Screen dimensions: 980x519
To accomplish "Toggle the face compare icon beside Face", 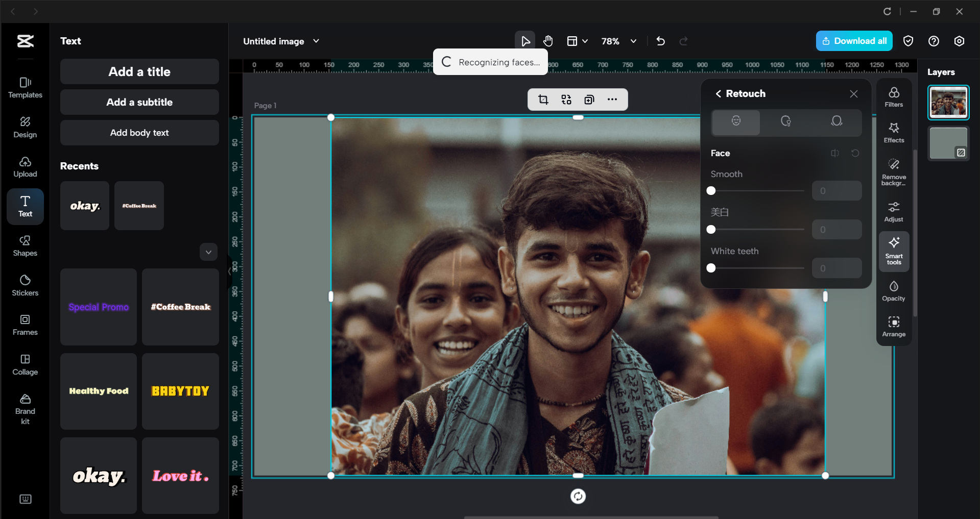I will point(834,153).
